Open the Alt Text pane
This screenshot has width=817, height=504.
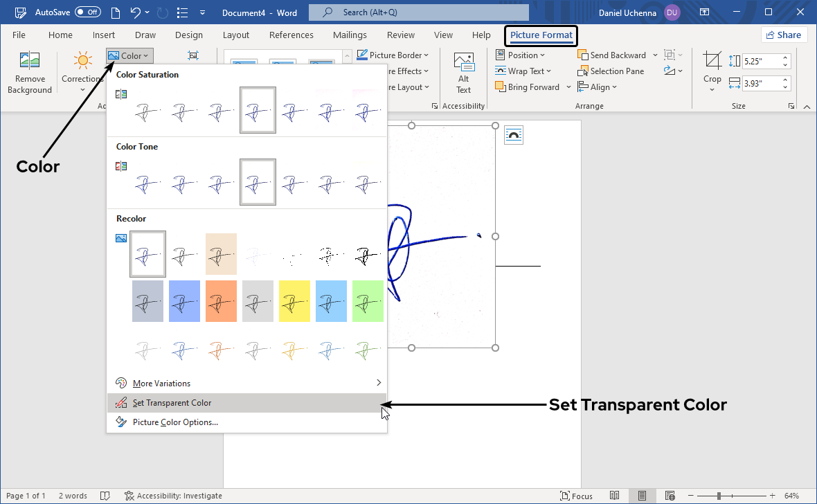463,73
